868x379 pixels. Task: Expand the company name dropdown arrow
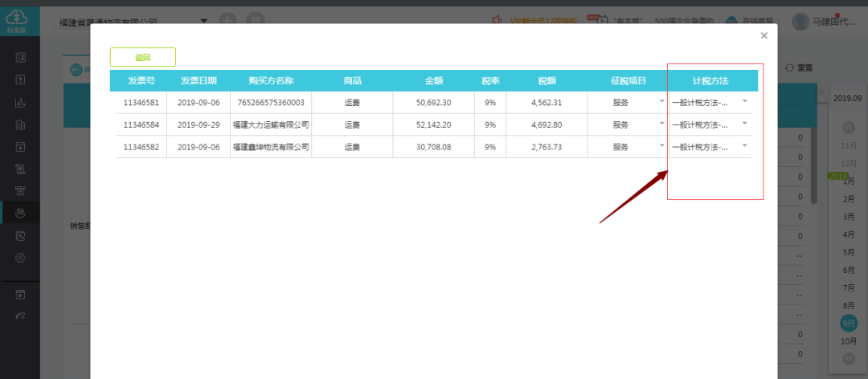tap(204, 21)
